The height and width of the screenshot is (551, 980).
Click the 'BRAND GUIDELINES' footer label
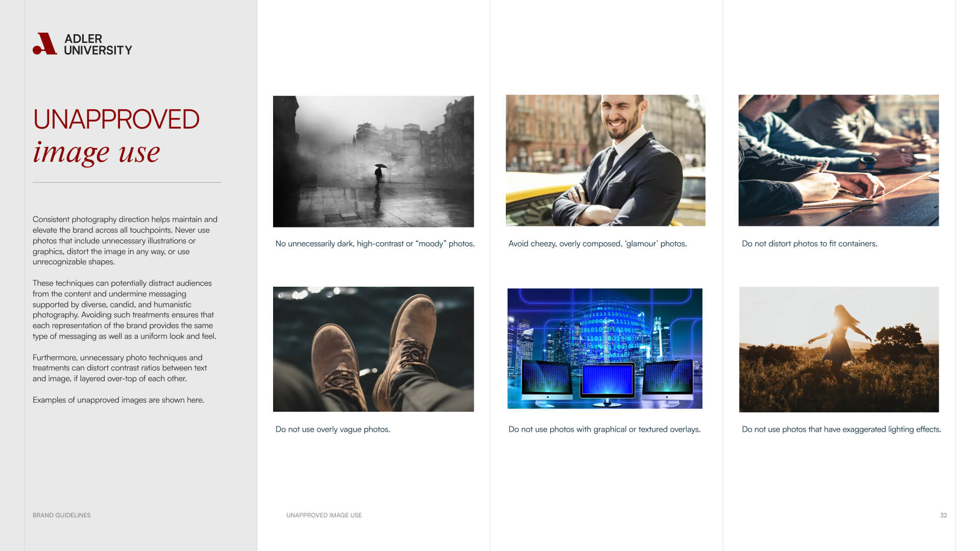click(61, 515)
